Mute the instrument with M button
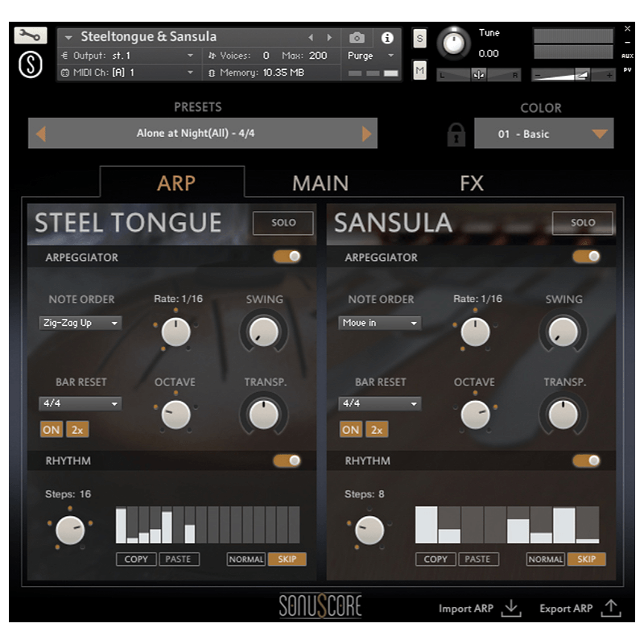Image resolution: width=644 pixels, height=644 pixels. (x=419, y=70)
